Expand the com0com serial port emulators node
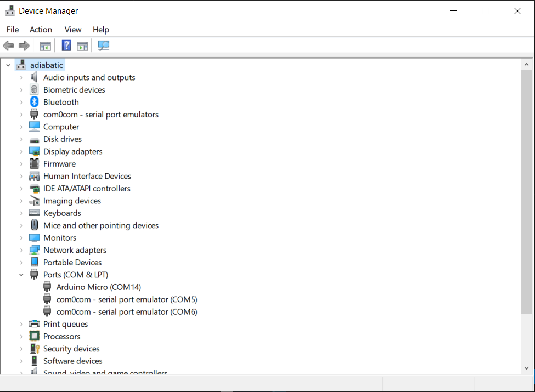Screen dimensions: 535x392 pos(21,115)
